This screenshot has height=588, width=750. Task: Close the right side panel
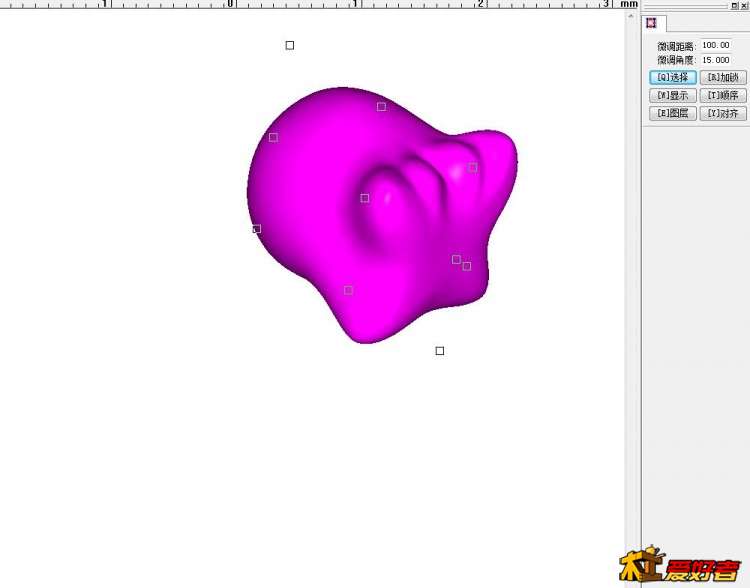(744, 5)
